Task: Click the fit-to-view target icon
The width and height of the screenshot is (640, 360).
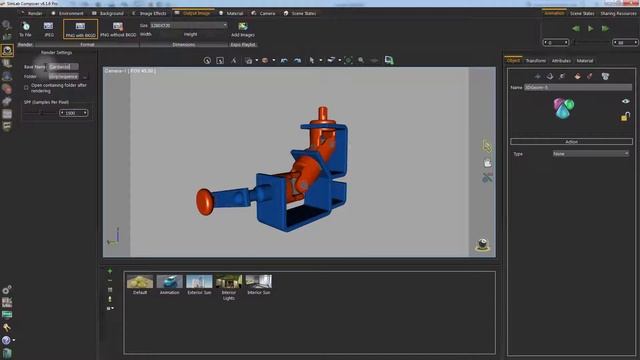Action: click(x=348, y=60)
